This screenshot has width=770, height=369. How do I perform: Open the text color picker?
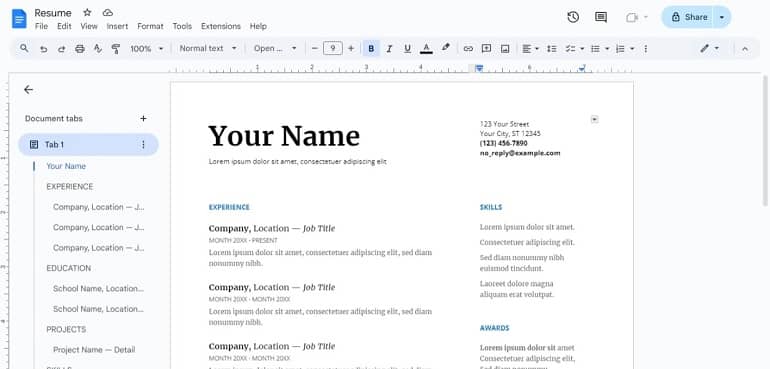(426, 49)
